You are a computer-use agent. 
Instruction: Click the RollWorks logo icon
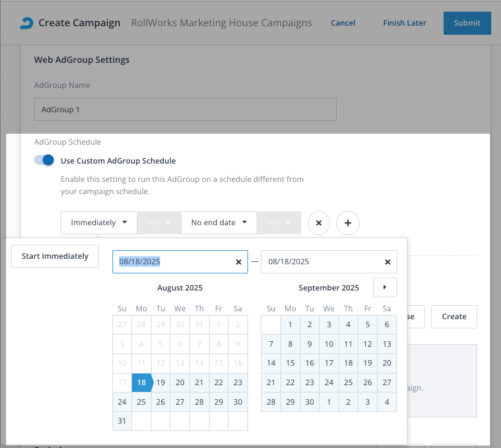pyautogui.click(x=26, y=23)
